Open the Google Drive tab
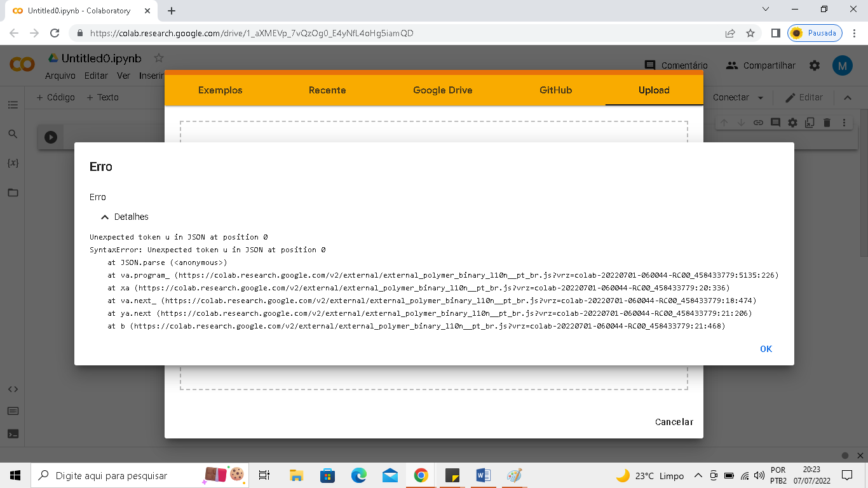The width and height of the screenshot is (868, 488). 443,90
